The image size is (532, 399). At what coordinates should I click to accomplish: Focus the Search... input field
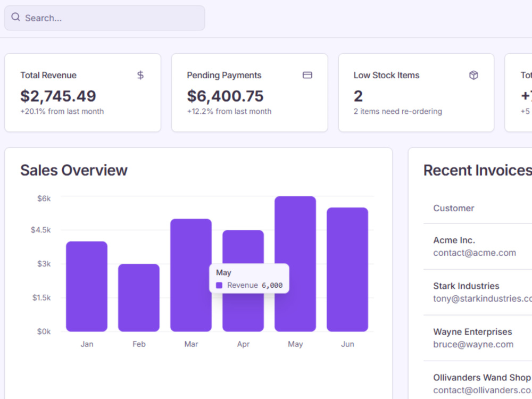tap(104, 18)
